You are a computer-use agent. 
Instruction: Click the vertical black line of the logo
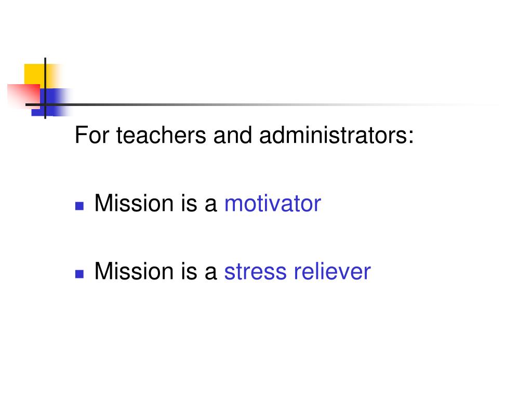click(x=45, y=88)
